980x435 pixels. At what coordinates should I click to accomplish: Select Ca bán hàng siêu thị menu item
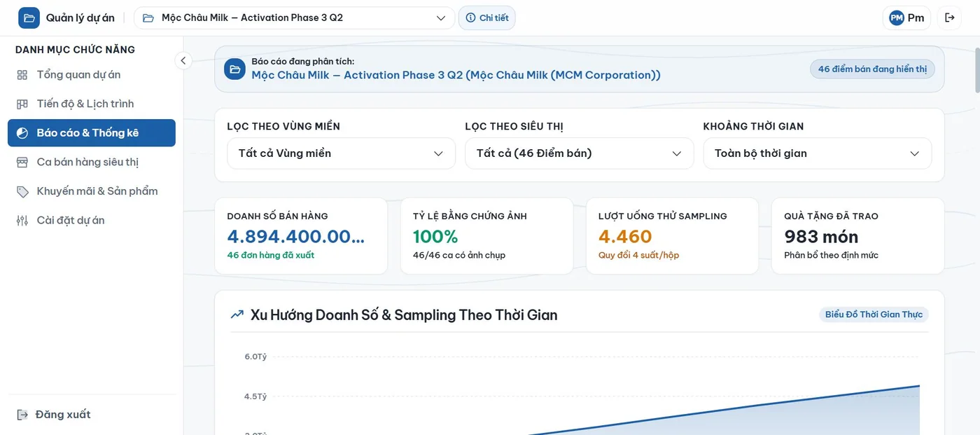(92, 162)
